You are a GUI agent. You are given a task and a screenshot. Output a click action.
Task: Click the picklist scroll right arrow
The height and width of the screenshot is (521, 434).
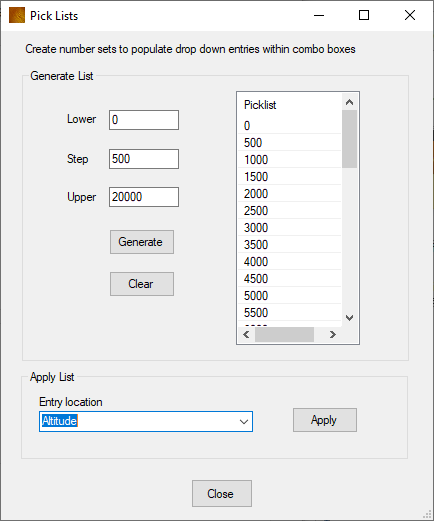[x=332, y=334]
